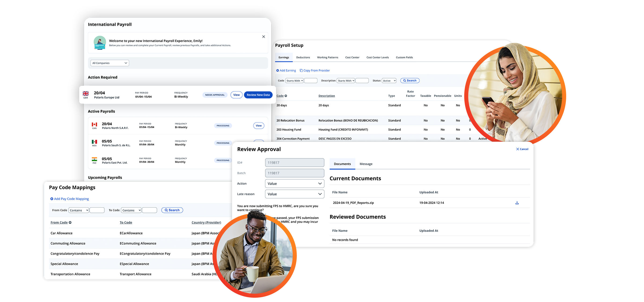The height and width of the screenshot is (302, 644).
Task: Cancel the Review Approval dialog
Action: click(x=522, y=149)
